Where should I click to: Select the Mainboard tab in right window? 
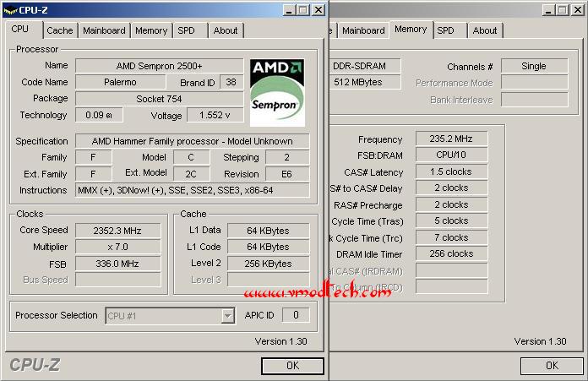363,30
